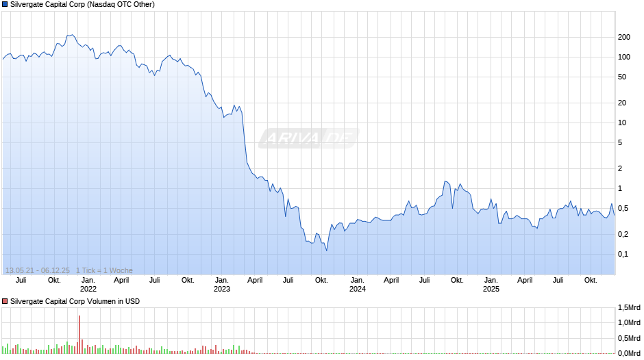644x360 pixels.
Task: Select the chart title 'Silvergate Capital Corp (Nasdaq OTC Other)'
Action: click(x=82, y=5)
